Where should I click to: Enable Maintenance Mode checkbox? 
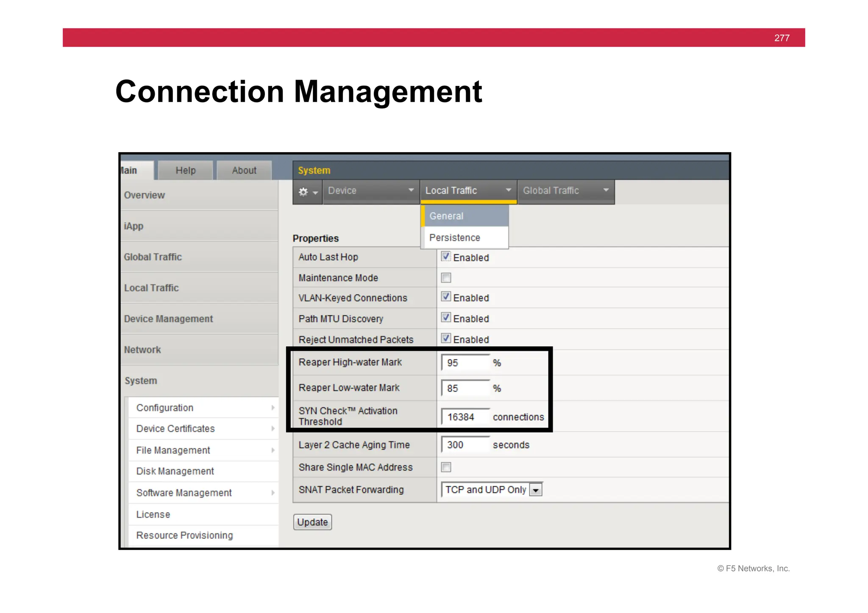tap(446, 277)
